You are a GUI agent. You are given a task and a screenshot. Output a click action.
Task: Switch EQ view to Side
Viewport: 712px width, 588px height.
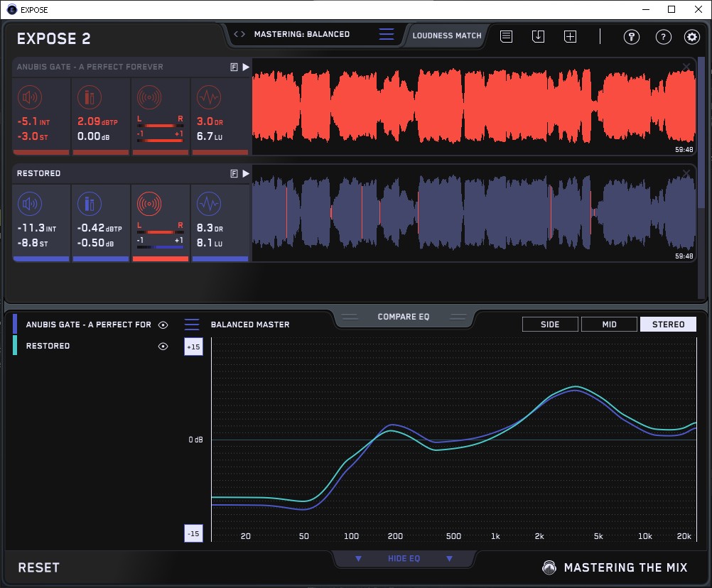click(550, 325)
